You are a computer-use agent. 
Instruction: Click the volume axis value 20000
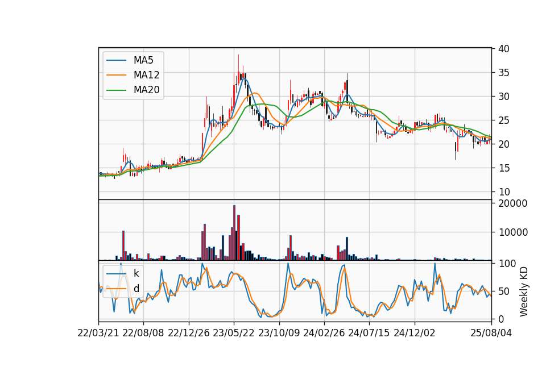pyautogui.click(x=513, y=203)
